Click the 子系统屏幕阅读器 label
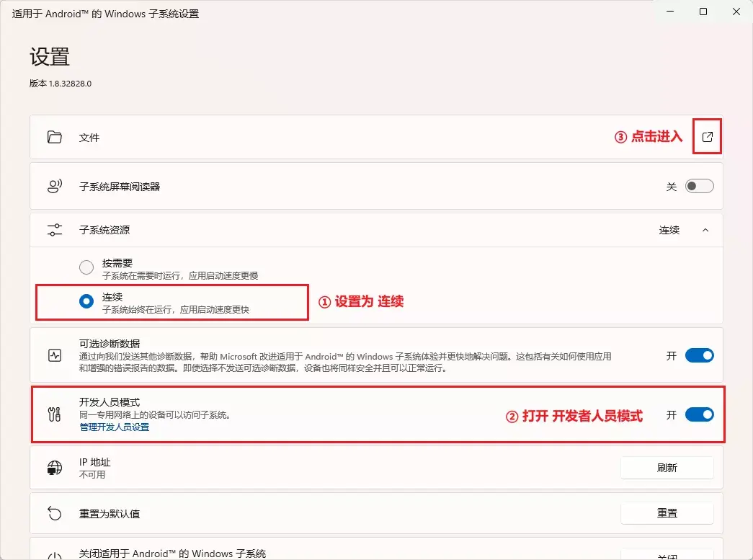Viewport: 753px width, 560px height. tap(120, 187)
